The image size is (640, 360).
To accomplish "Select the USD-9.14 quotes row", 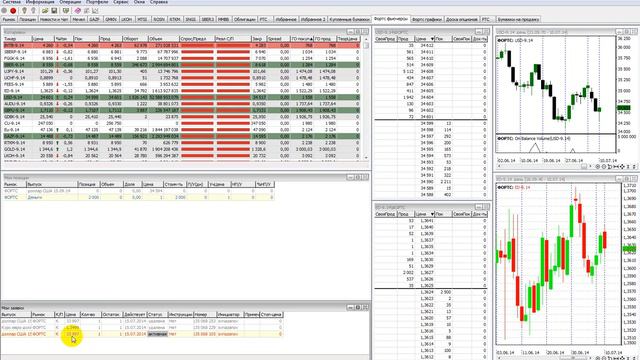I will click(x=182, y=98).
